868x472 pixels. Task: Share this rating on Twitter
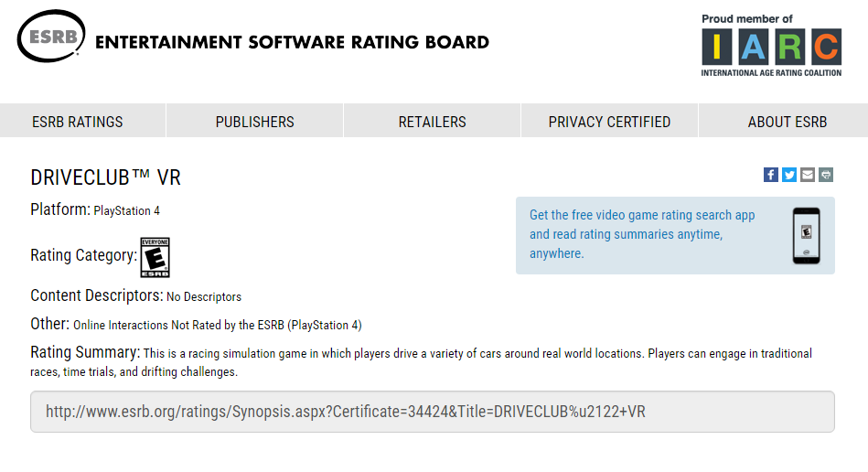tap(789, 175)
